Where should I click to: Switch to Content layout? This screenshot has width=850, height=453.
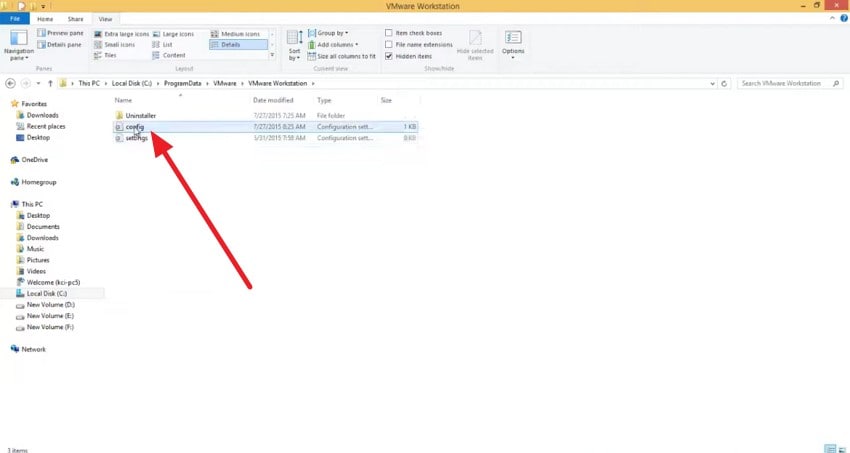[x=169, y=55]
